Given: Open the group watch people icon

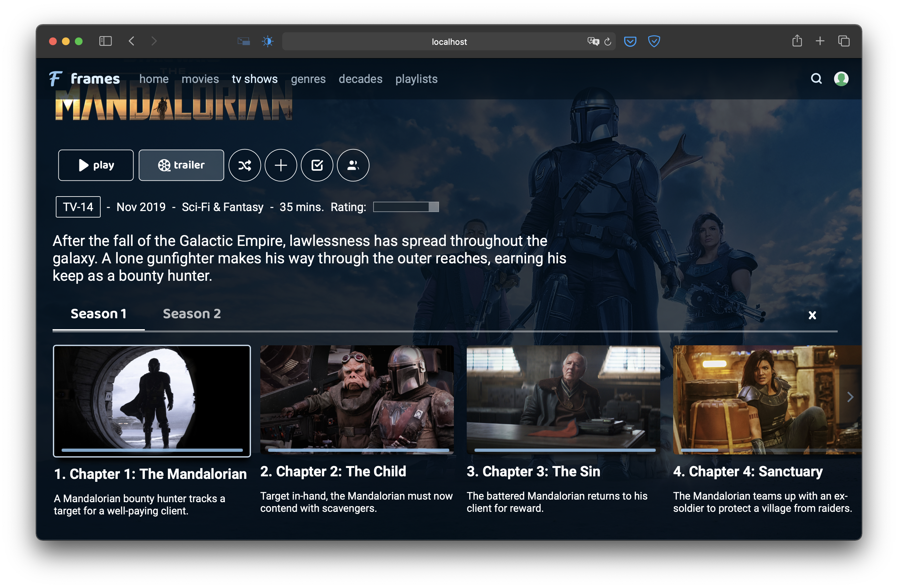Looking at the screenshot, I should (x=353, y=165).
